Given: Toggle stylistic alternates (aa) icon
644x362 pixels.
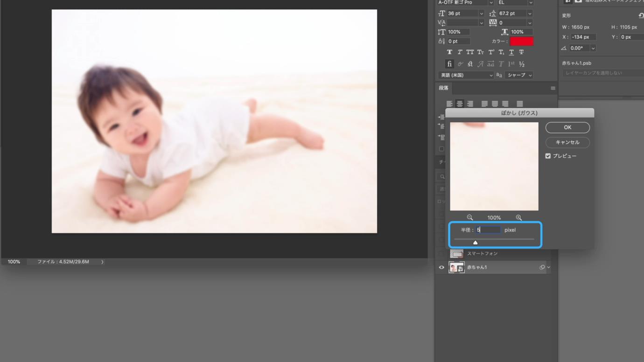Looking at the screenshot, I should (x=490, y=64).
